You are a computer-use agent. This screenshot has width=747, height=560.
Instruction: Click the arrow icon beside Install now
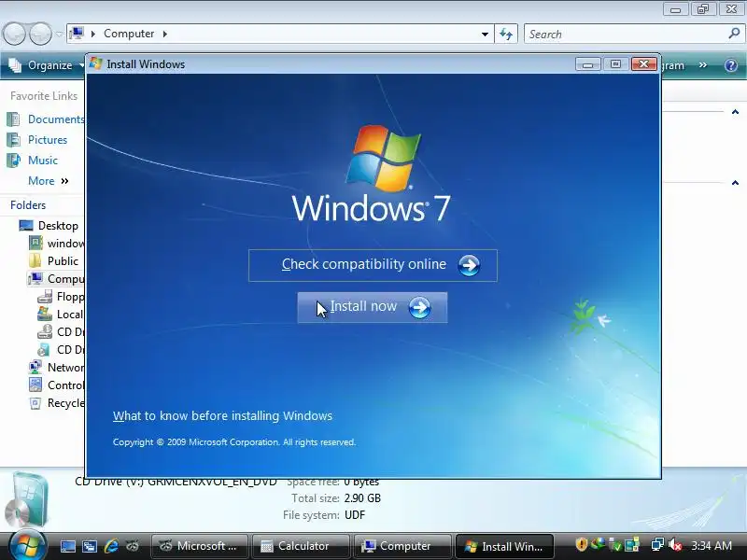click(x=419, y=308)
